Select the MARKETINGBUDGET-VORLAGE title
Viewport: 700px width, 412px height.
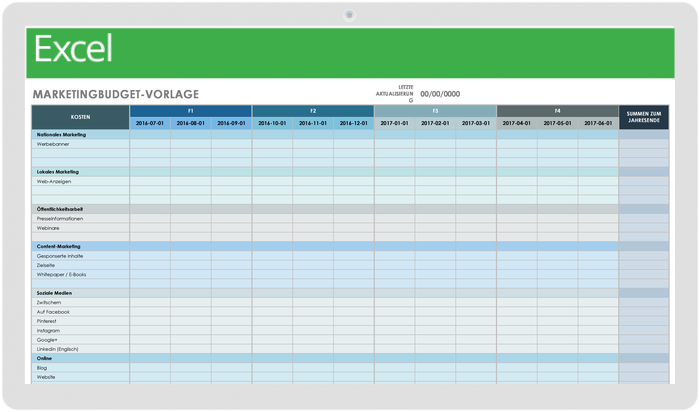click(x=116, y=94)
